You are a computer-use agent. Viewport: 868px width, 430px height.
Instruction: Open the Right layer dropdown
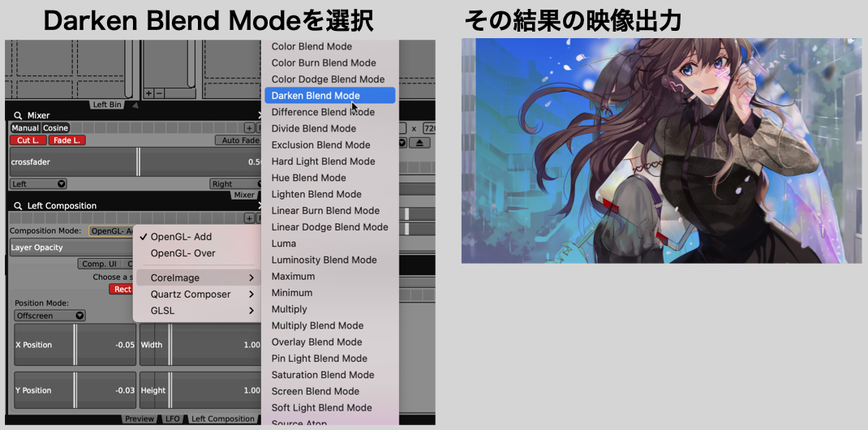[236, 183]
